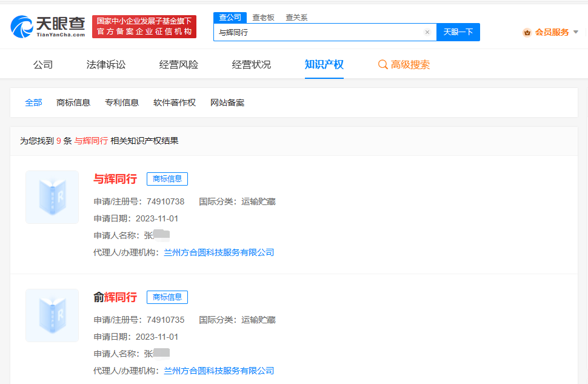Open 兰州方合圆科技服务有限公司 link in first result
The image size is (588, 384).
point(219,252)
